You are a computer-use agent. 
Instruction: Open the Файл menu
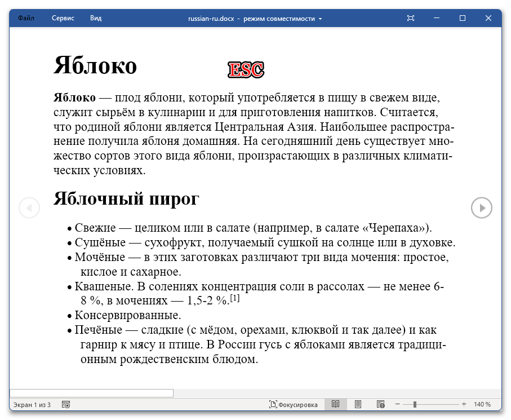pyautogui.click(x=26, y=18)
